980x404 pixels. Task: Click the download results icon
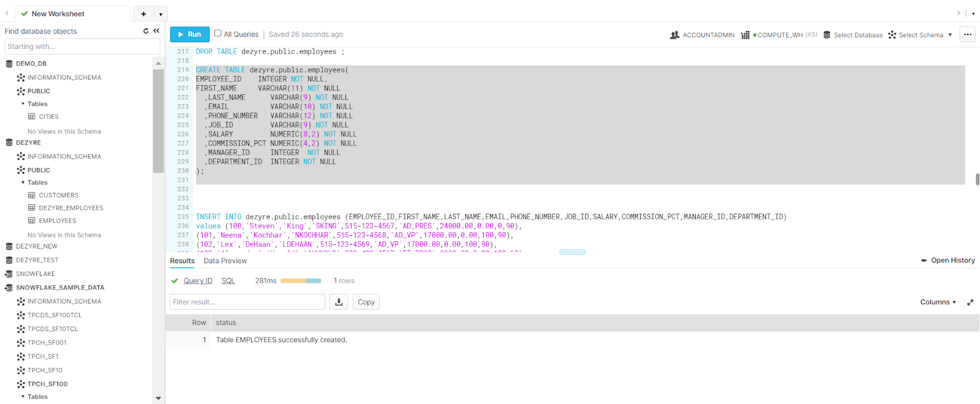(339, 302)
